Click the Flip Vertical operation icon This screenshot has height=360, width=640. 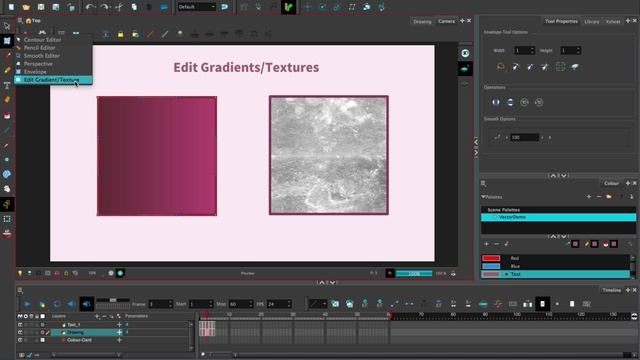510,102
